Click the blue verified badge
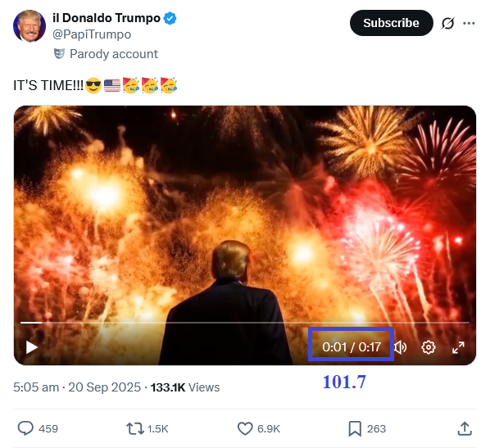The image size is (490, 448). point(170,18)
